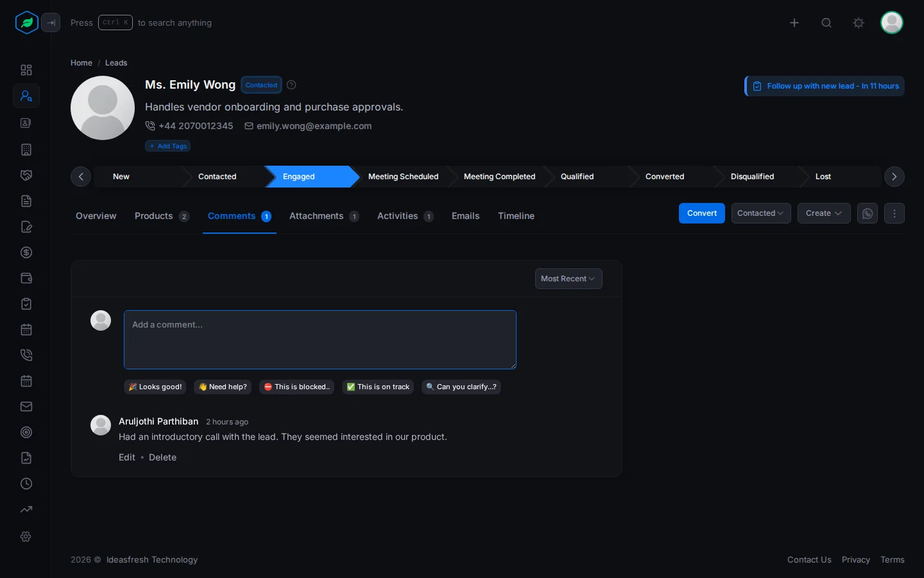Switch to the Timeline tab
Viewport: 924px width, 578px height.
click(517, 216)
